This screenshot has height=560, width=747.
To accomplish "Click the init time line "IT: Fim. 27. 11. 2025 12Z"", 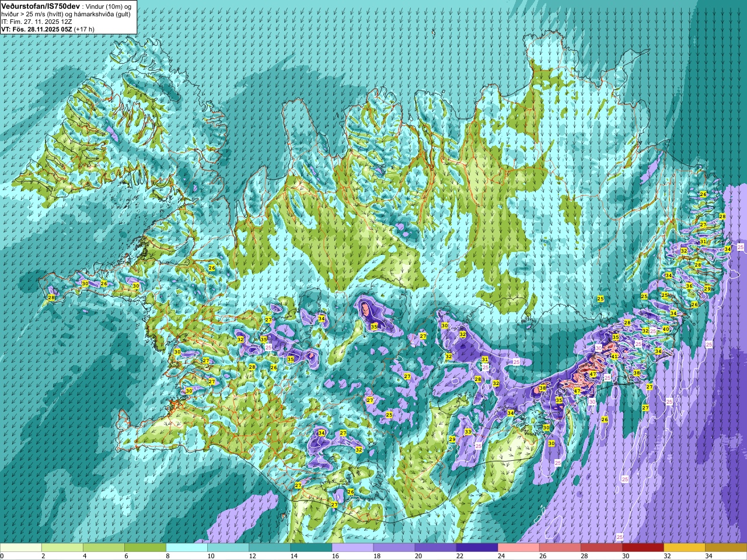I will (36, 22).
